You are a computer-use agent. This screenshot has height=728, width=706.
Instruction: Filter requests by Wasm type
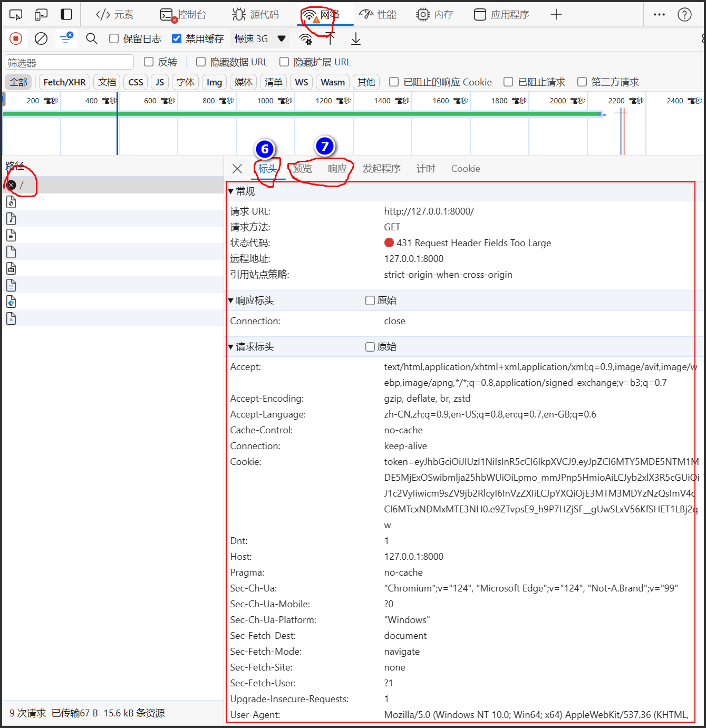coord(333,82)
